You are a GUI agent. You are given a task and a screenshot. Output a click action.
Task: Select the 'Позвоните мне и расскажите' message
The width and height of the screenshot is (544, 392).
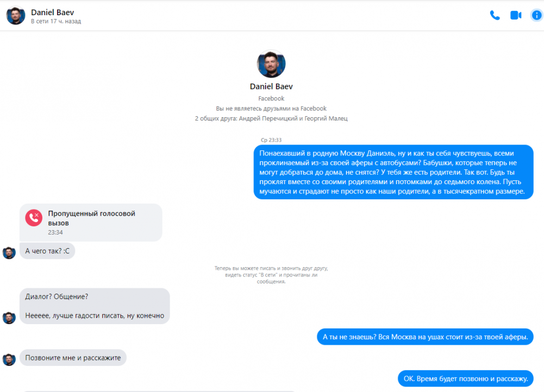point(73,358)
